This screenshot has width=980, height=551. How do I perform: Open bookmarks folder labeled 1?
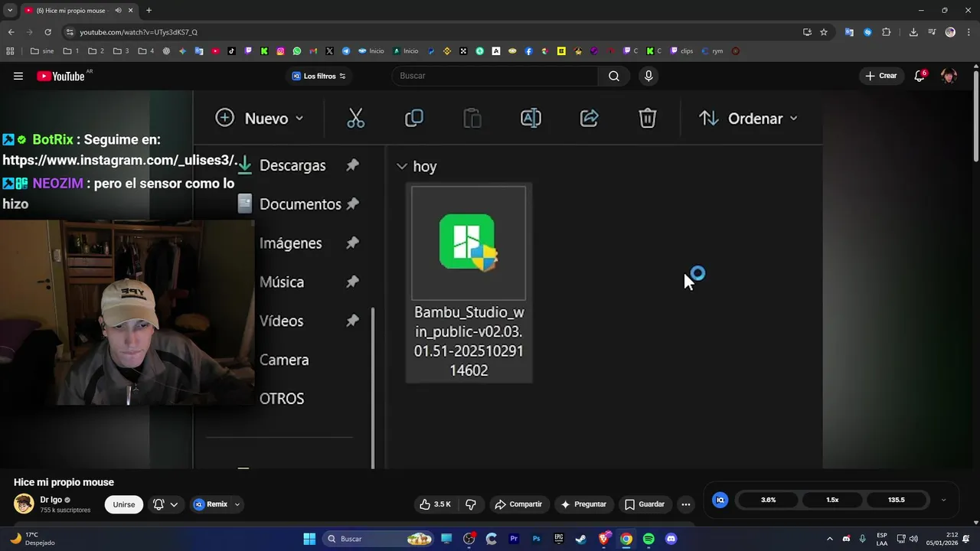(71, 51)
